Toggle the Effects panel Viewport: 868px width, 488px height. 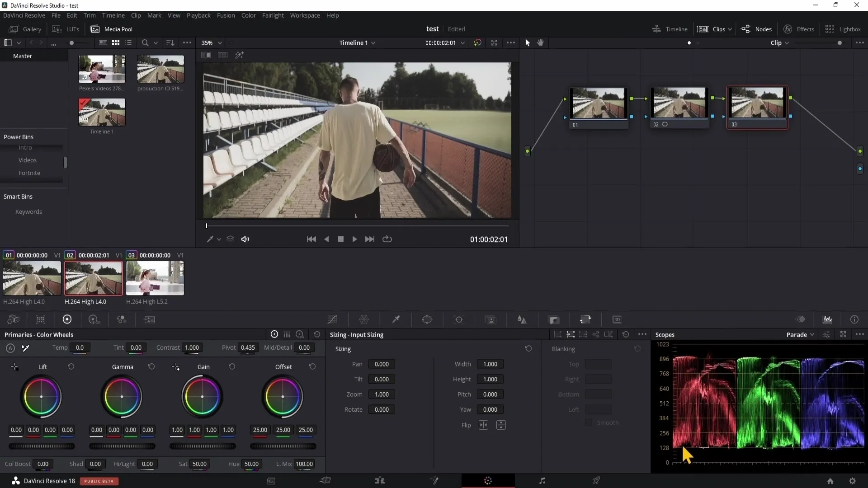[798, 29]
